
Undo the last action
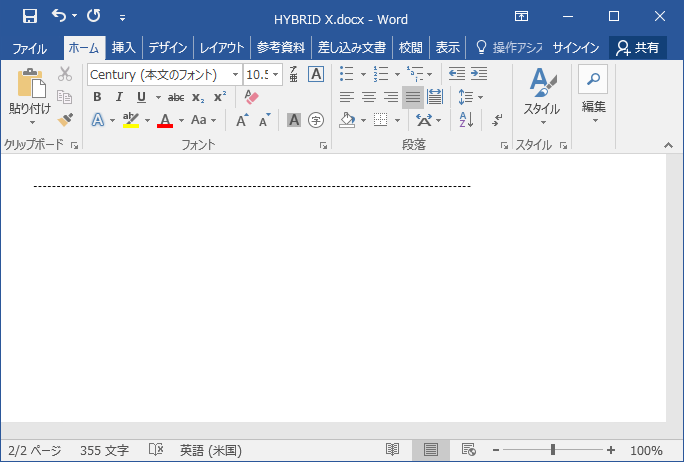click(x=59, y=16)
